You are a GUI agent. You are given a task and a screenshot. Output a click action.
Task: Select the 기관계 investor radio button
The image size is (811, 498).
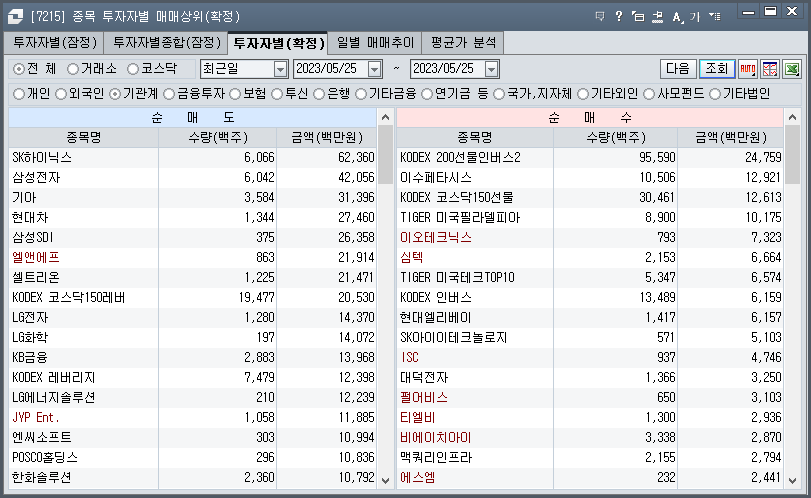(x=115, y=94)
